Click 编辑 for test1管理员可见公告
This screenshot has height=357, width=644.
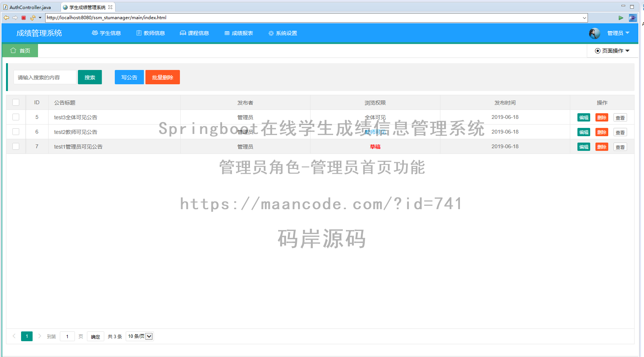click(584, 147)
